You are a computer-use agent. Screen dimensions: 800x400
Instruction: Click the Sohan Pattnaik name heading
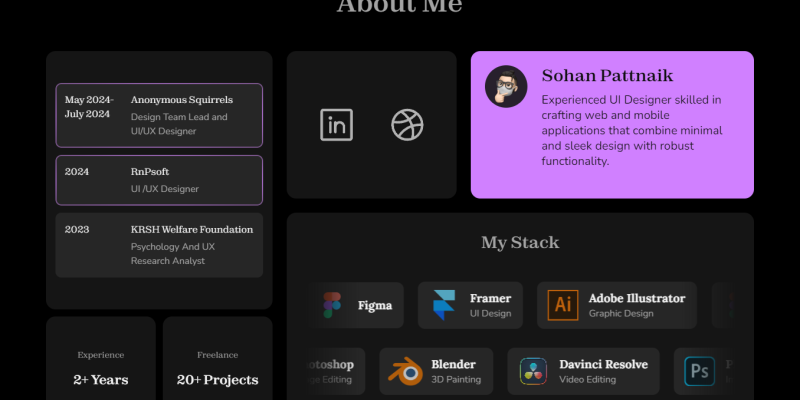click(607, 76)
